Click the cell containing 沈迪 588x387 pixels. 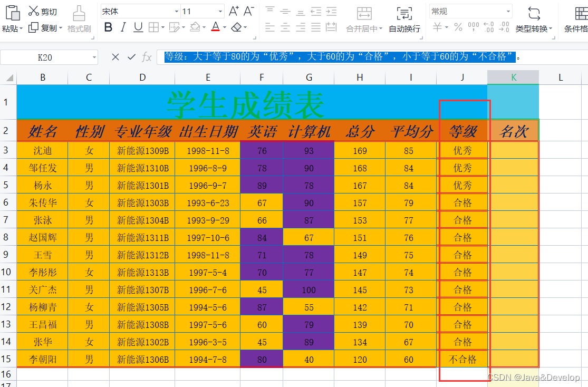point(42,150)
